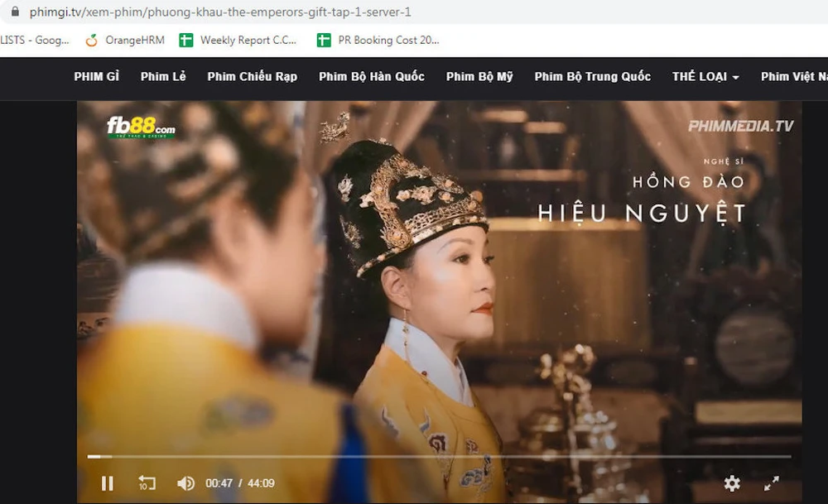Screen dimensions: 828x504
Task: Enter fullscreen video mode
Action: (771, 483)
